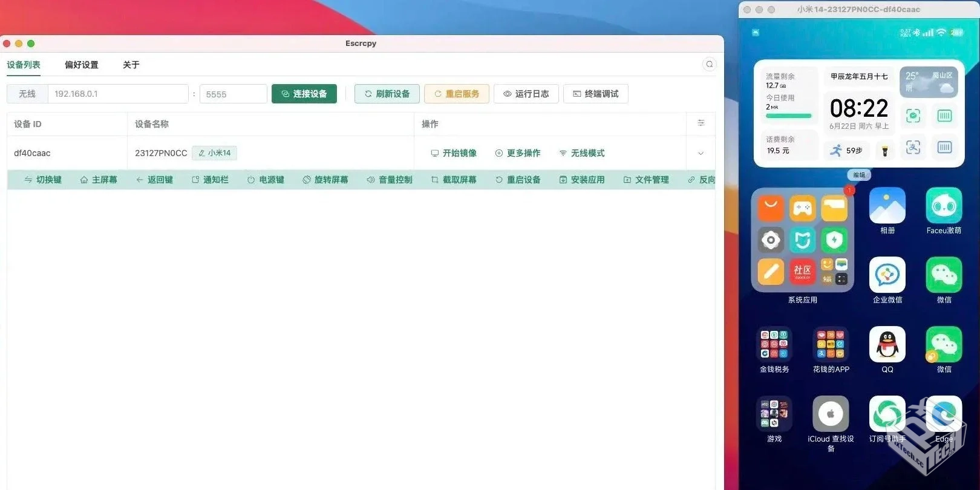The height and width of the screenshot is (490, 980).
Task: Click the 08:22 clock widget
Action: (x=859, y=108)
